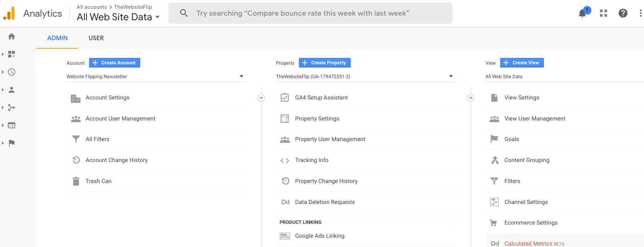Open the more options vertical dots menu
The height and width of the screenshot is (247, 644).
(640, 13)
